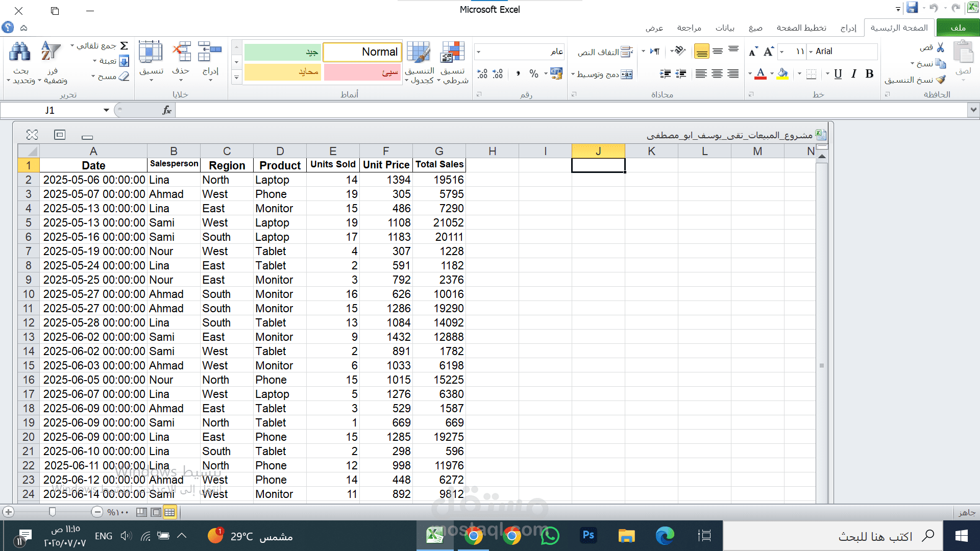Open the font color dropdown arrow
Viewport: 980px width, 551px height.
(x=750, y=74)
